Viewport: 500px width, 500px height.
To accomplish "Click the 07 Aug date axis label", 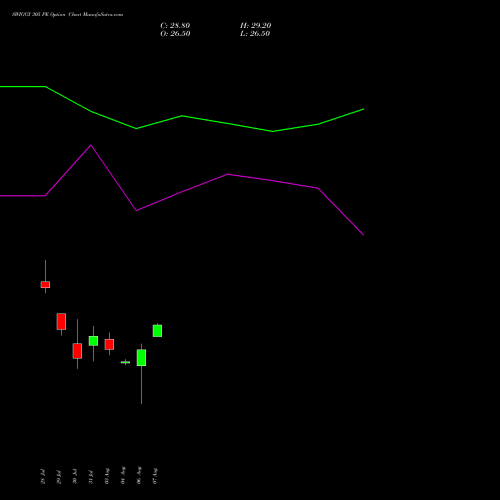I will tap(155, 476).
